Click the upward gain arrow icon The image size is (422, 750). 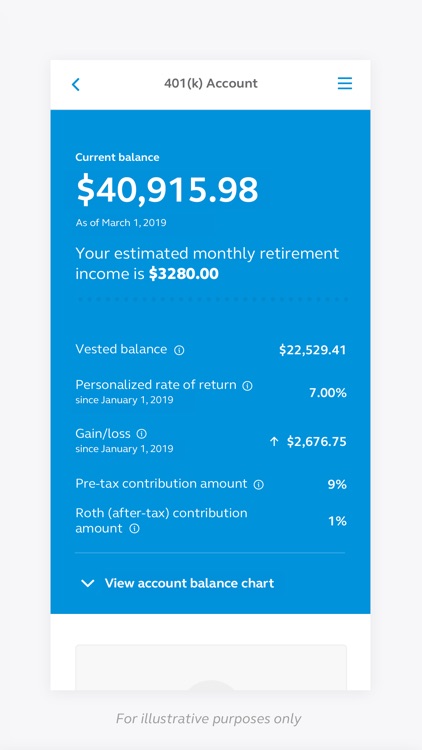tap(274, 441)
